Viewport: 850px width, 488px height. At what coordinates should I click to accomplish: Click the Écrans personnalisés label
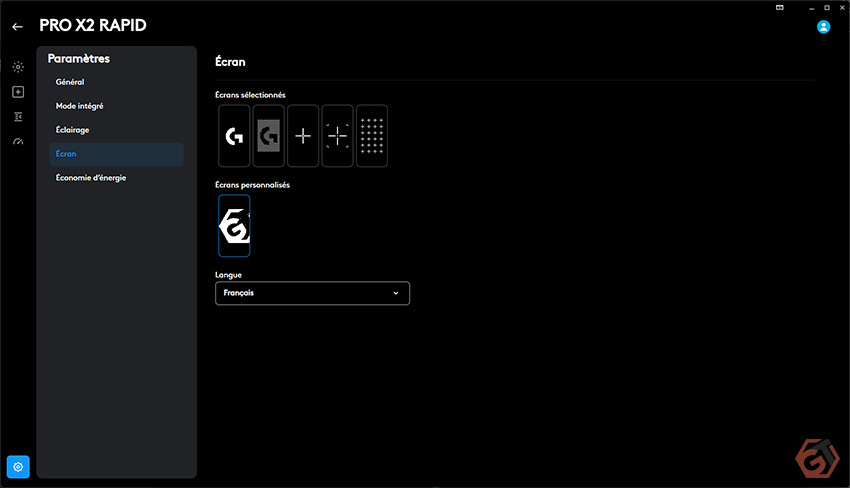pos(253,185)
